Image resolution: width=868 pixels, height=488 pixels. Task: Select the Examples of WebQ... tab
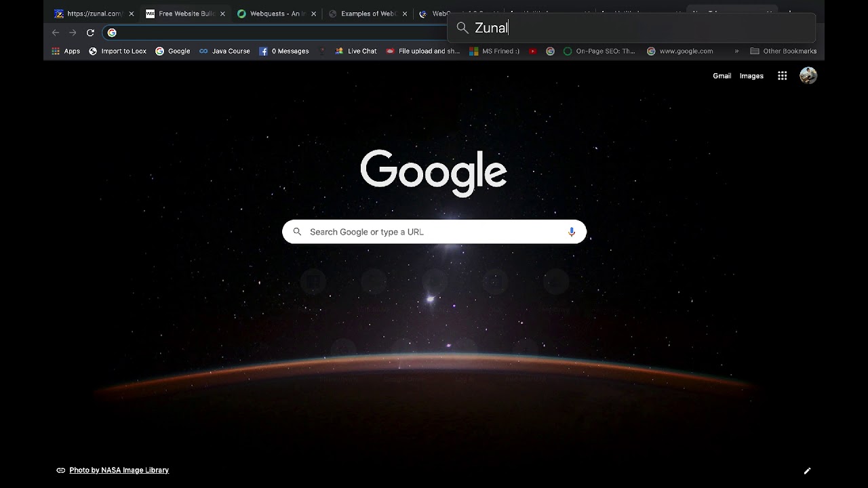368,14
